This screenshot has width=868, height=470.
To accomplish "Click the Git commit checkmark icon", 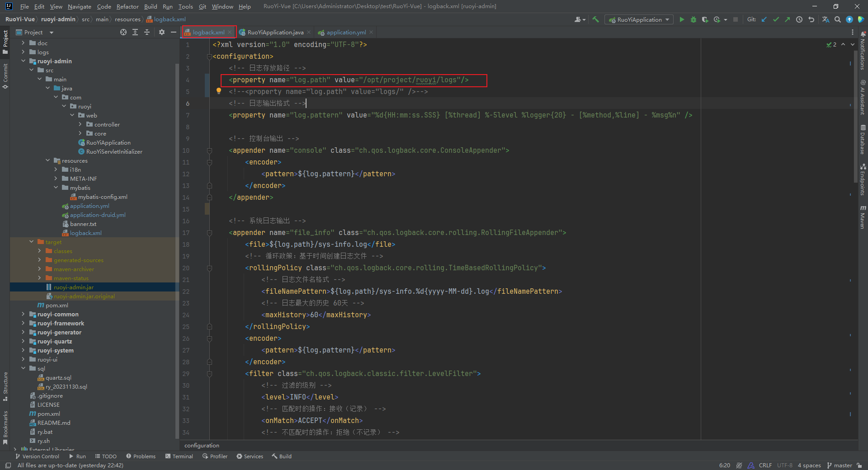I will tap(776, 19).
